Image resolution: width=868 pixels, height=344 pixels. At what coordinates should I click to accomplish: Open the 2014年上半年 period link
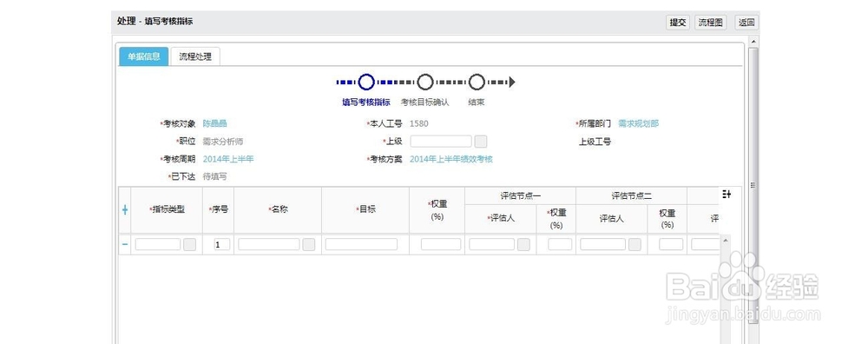point(228,159)
